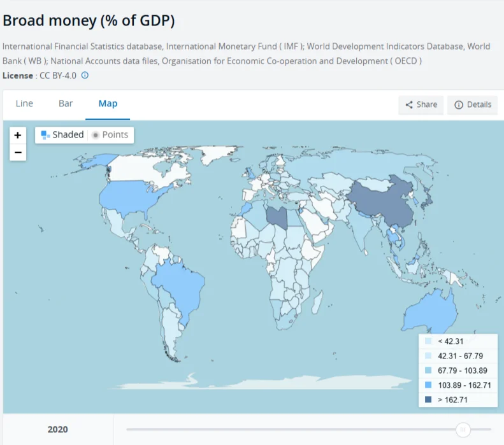Click the darkest legend swatch for > 162.71
504x445 pixels.
pyautogui.click(x=428, y=399)
